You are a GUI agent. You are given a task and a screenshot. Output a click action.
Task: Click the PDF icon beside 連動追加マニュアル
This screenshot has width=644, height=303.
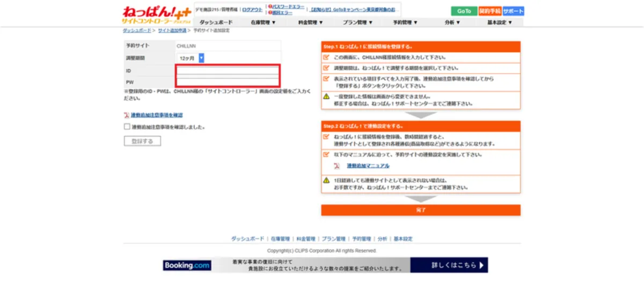336,166
